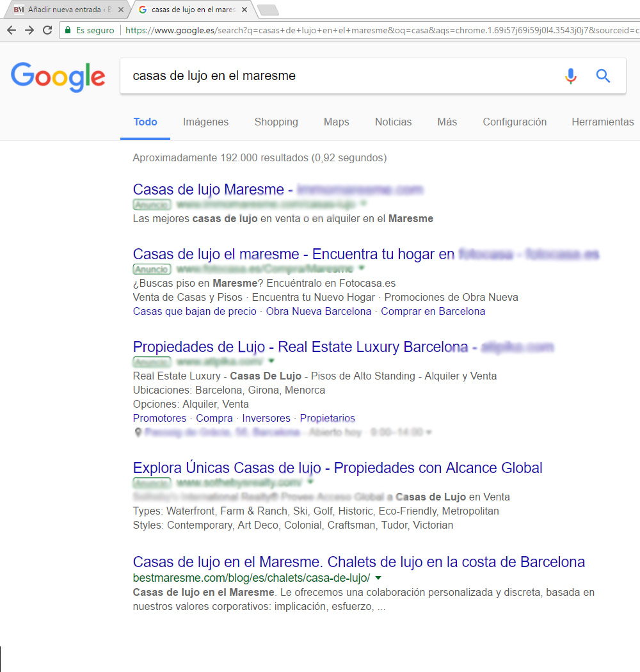Expand the arrow beside the atipika ad URL

[x=271, y=361]
